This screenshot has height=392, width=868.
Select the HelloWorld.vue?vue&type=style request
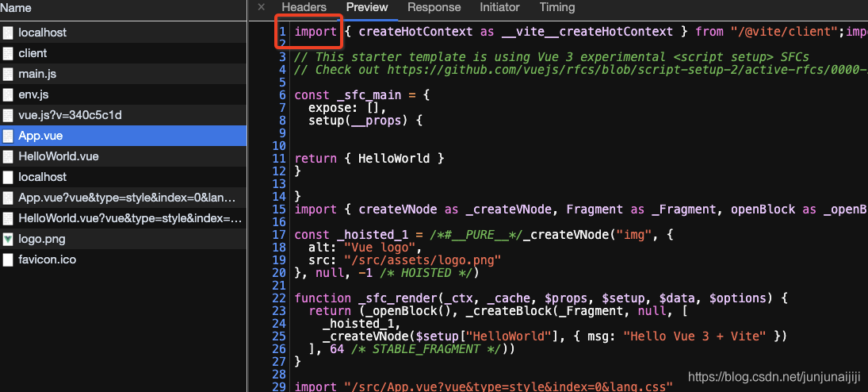point(123,218)
